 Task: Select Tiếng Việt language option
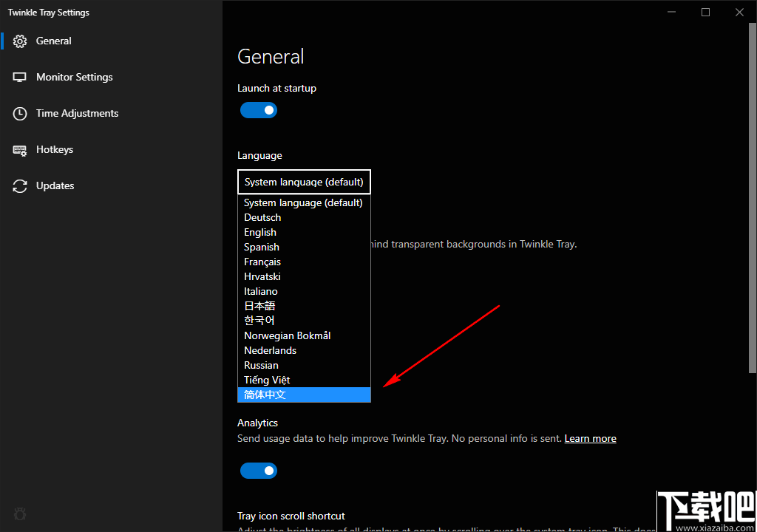point(304,380)
